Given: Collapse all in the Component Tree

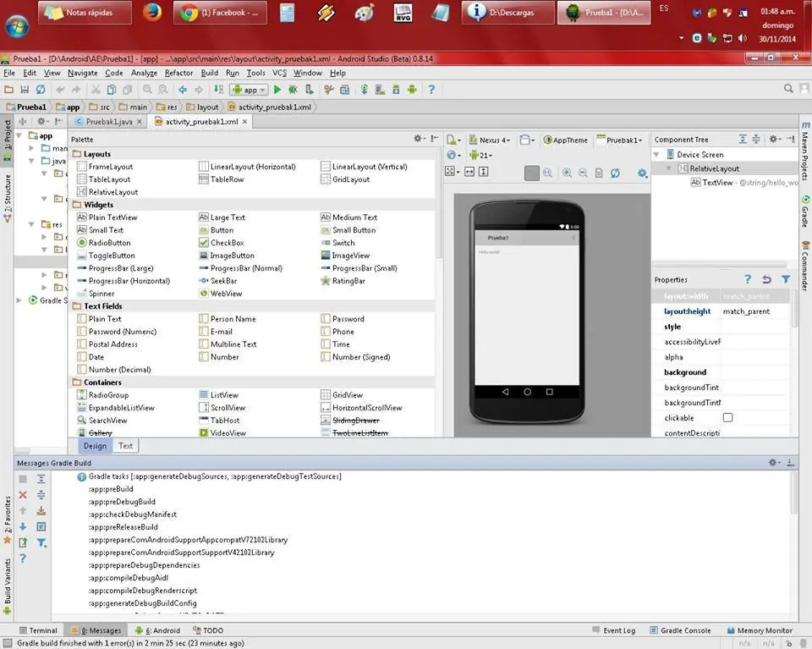Looking at the screenshot, I should [x=756, y=139].
